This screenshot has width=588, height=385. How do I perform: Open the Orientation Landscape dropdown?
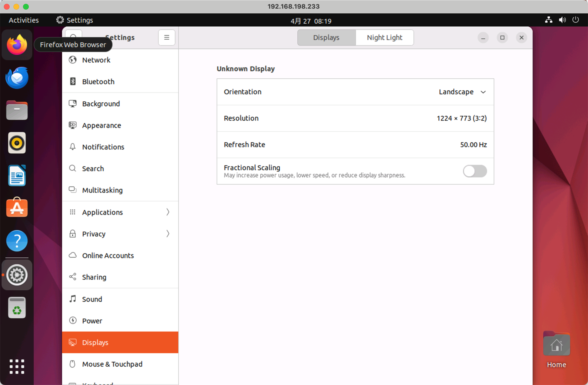click(462, 92)
